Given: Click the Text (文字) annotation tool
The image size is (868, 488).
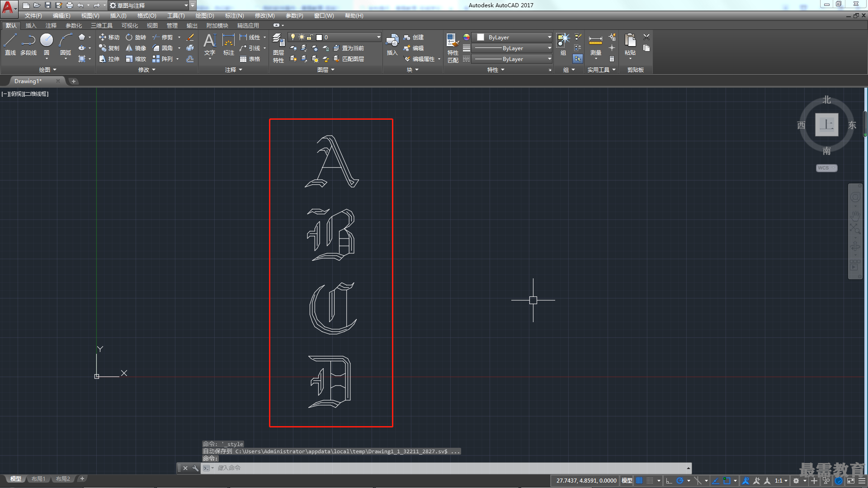Looking at the screenshot, I should pyautogui.click(x=210, y=45).
